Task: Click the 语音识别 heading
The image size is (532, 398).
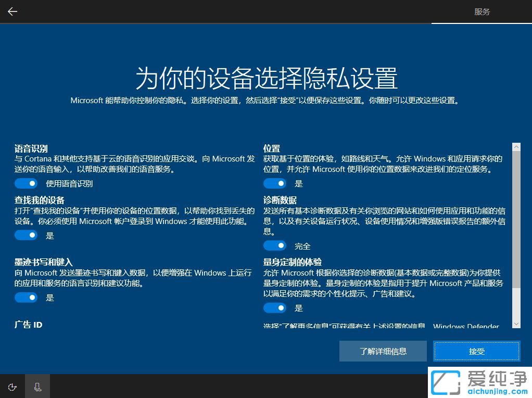Action: [31, 148]
